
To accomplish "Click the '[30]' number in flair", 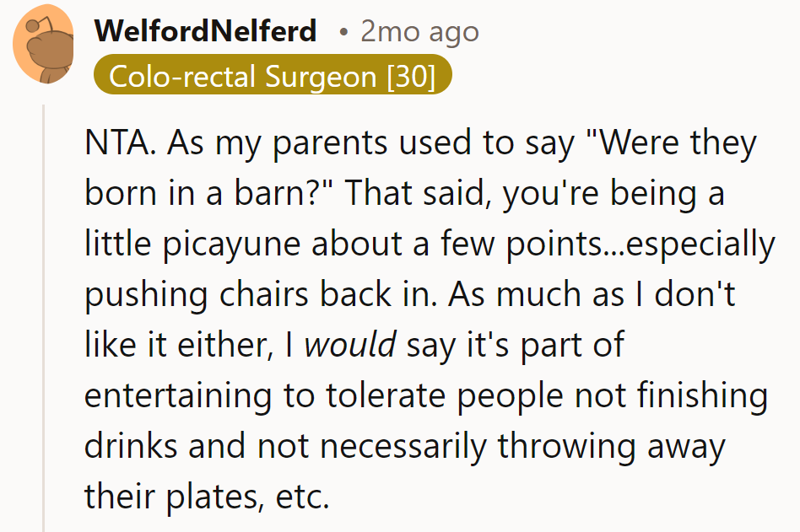I will pos(410,77).
